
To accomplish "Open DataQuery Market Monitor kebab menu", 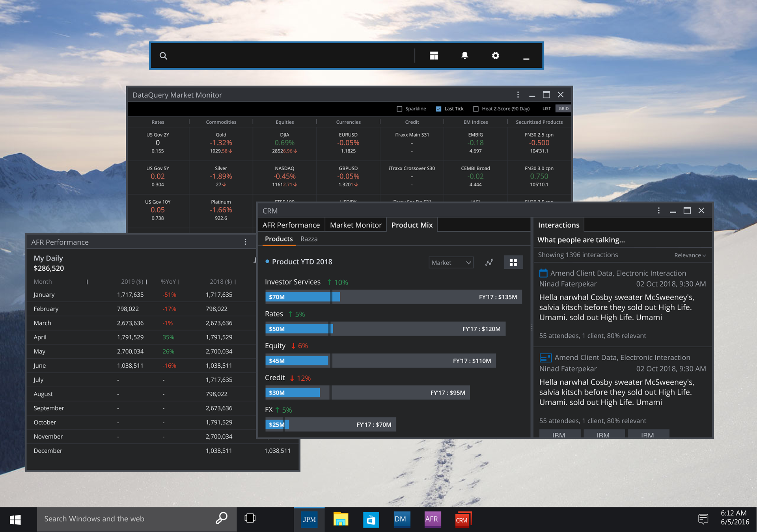I will (518, 95).
